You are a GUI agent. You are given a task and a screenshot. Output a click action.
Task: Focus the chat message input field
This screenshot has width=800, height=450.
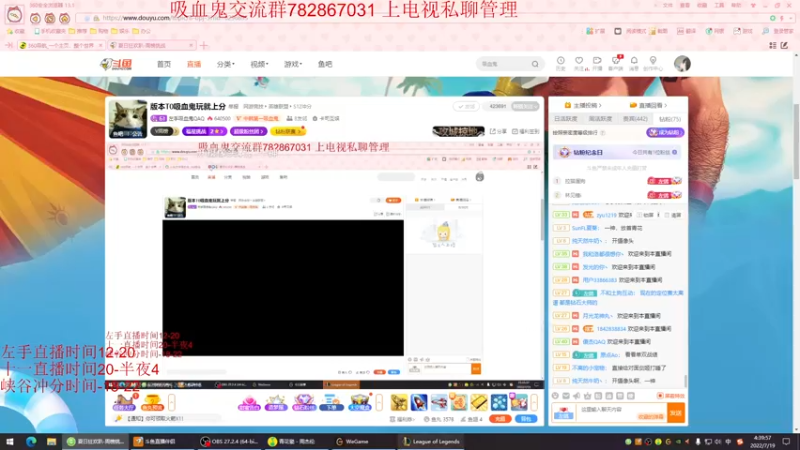coord(621,412)
